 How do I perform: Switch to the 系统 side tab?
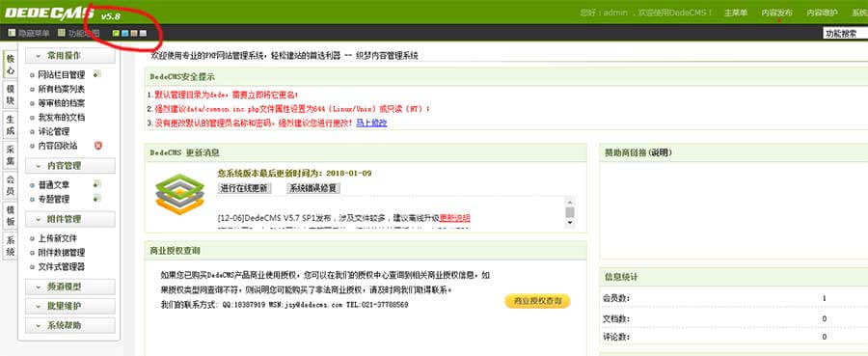click(11, 246)
